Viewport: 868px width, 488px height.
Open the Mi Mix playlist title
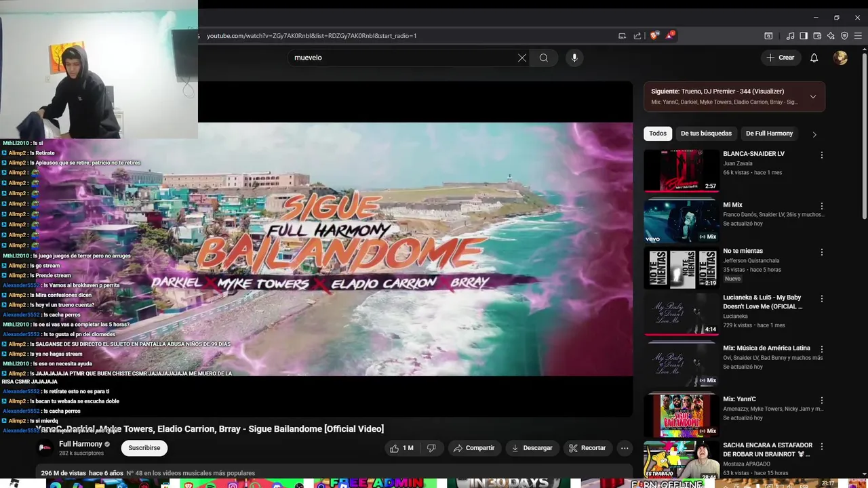(x=732, y=205)
